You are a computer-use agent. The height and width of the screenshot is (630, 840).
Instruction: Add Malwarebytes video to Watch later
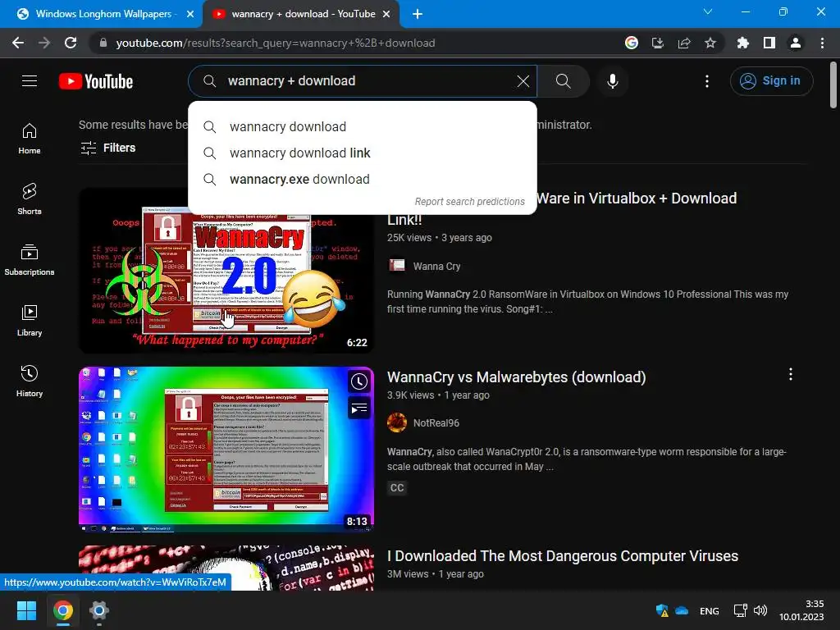(x=359, y=381)
